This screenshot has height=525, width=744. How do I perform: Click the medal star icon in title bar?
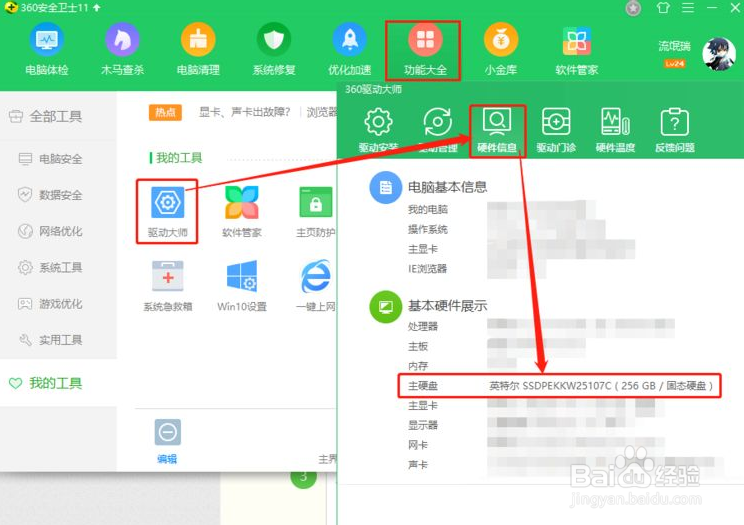tap(633, 8)
